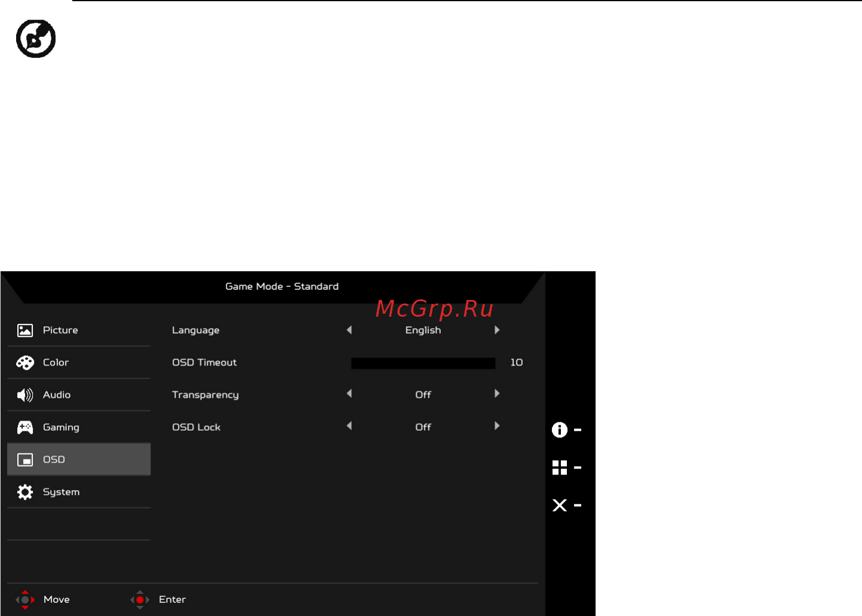Image resolution: width=862 pixels, height=616 pixels.
Task: Click the English language value
Action: tap(423, 330)
